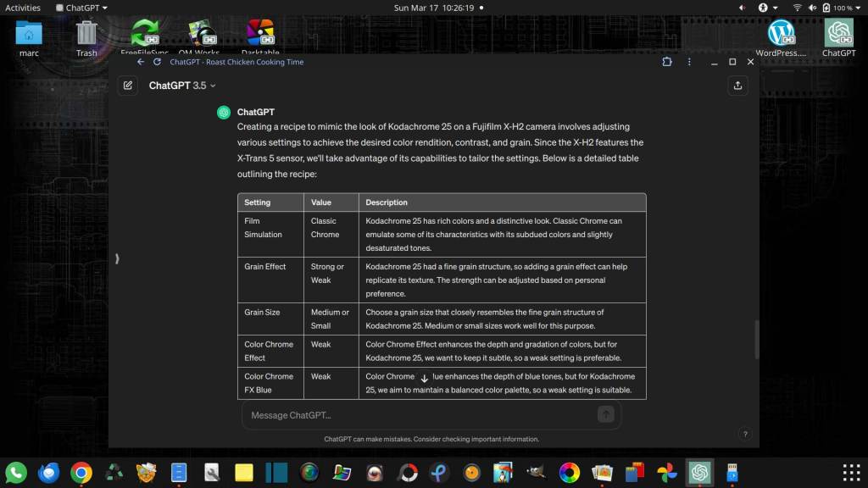Launch Thunderbird mail from the dock
The width and height of the screenshot is (868, 488).
[x=48, y=473]
